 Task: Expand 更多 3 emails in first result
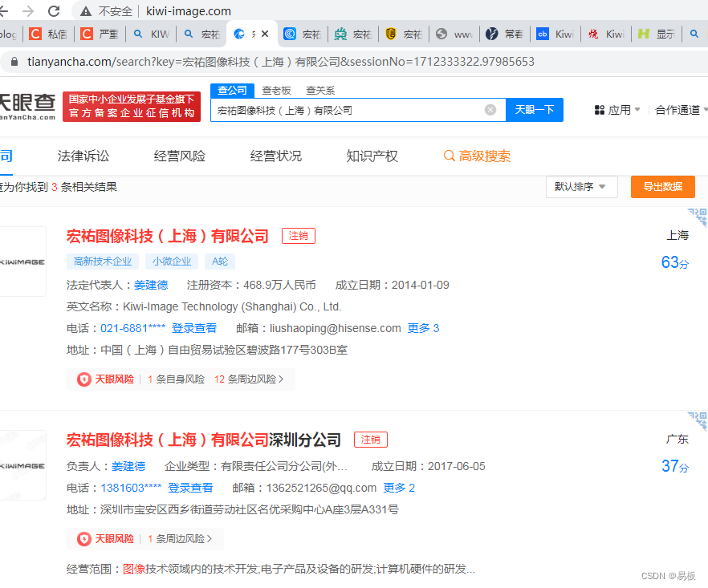click(423, 329)
